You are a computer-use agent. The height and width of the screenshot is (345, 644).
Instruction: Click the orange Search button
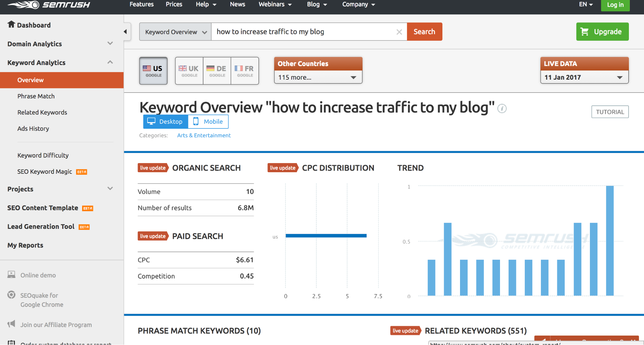pyautogui.click(x=425, y=32)
